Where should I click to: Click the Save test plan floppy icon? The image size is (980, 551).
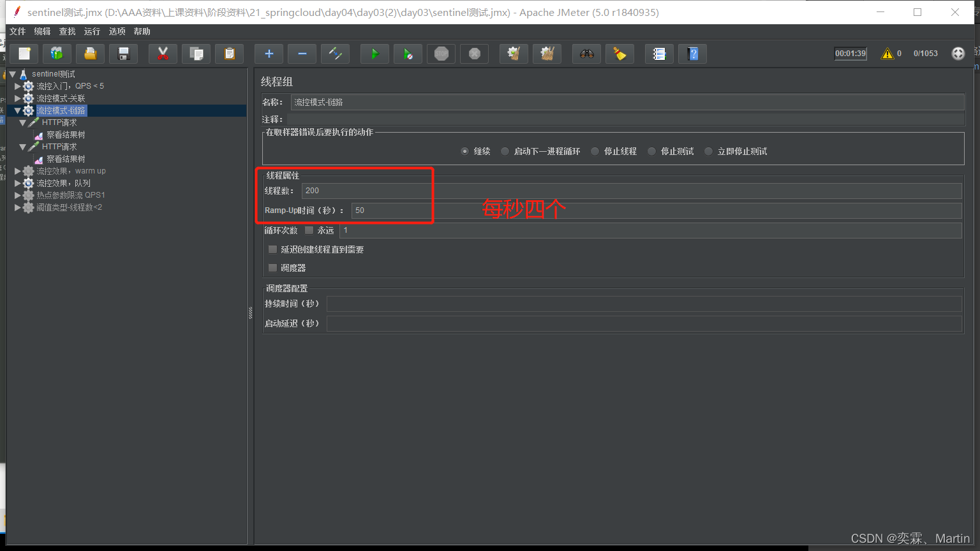(x=124, y=54)
